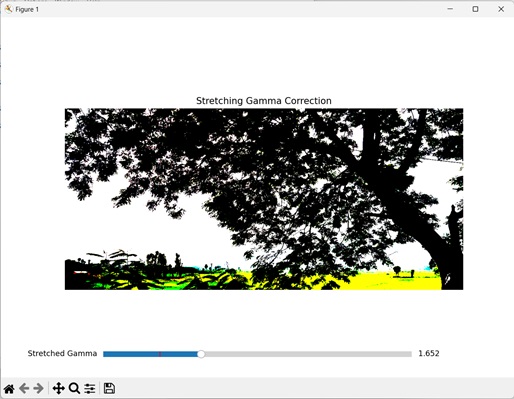Open Configure subplots sliders icon
Viewport: 514px width, 399px height.
(90, 389)
